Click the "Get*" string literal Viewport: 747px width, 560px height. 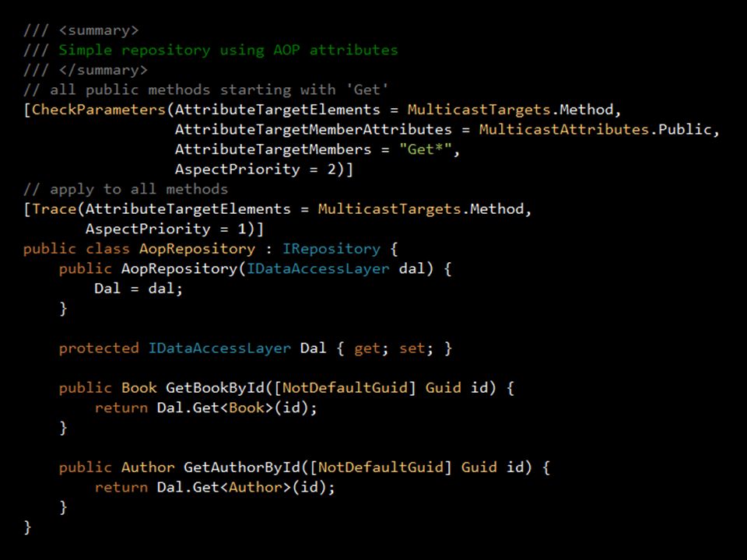pos(426,149)
